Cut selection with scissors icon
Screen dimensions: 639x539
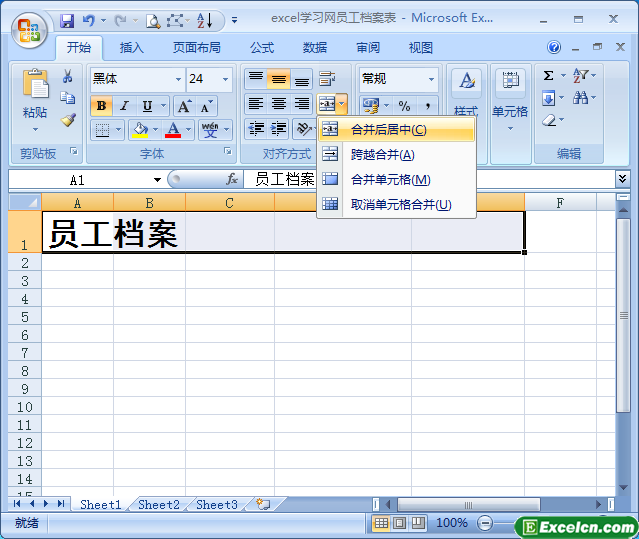point(68,76)
